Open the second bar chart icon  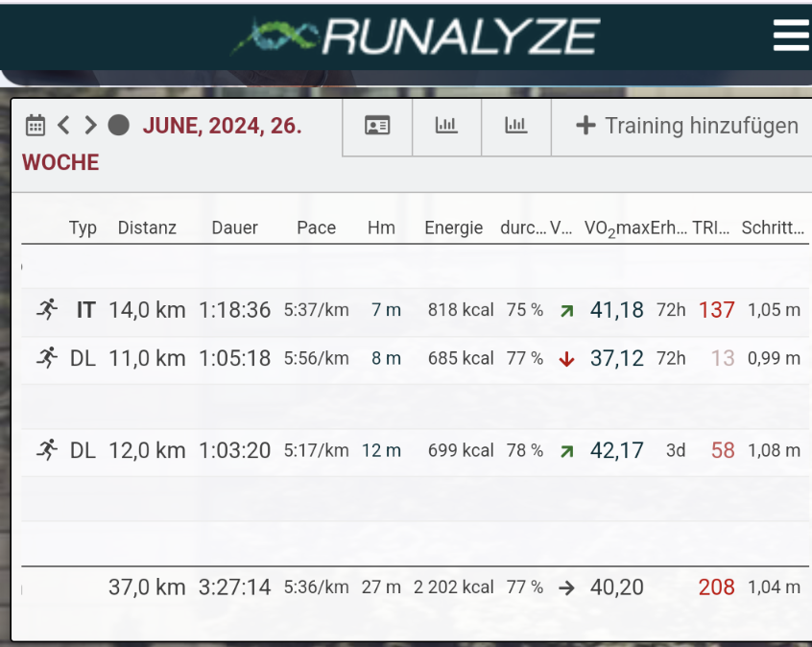(516, 126)
